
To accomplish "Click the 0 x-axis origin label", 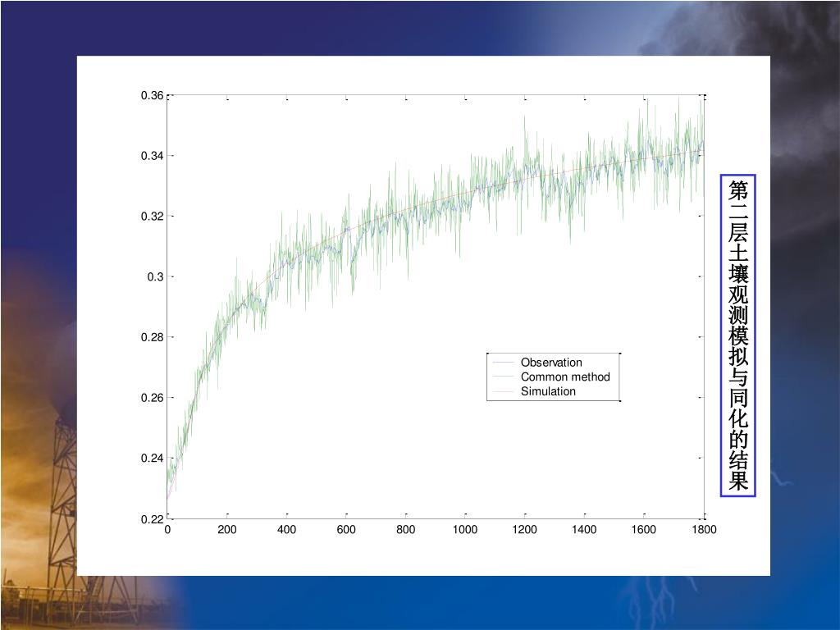I will [167, 530].
